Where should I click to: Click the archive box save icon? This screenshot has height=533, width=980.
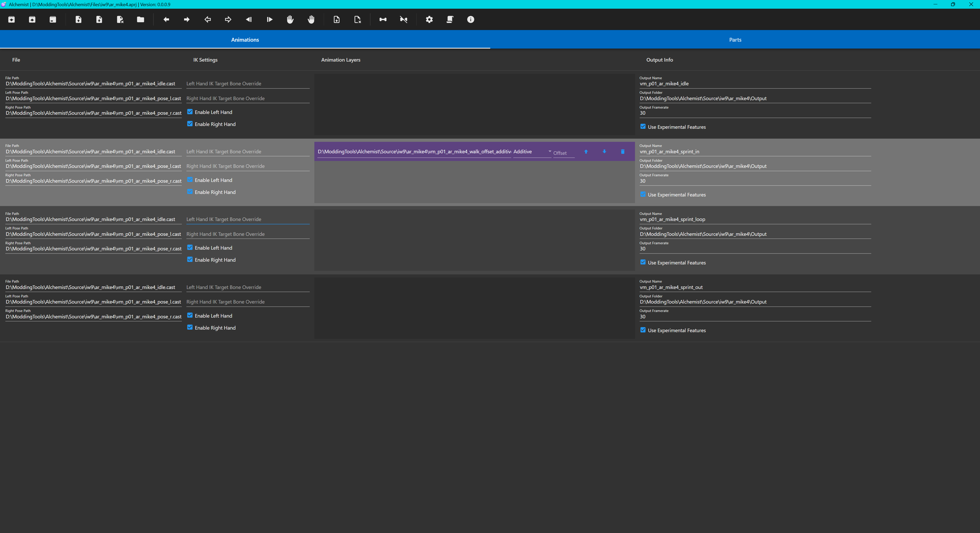tap(53, 19)
